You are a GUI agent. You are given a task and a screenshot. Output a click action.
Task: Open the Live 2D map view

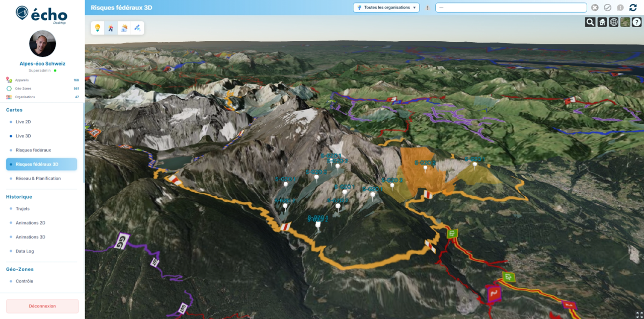[23, 122]
